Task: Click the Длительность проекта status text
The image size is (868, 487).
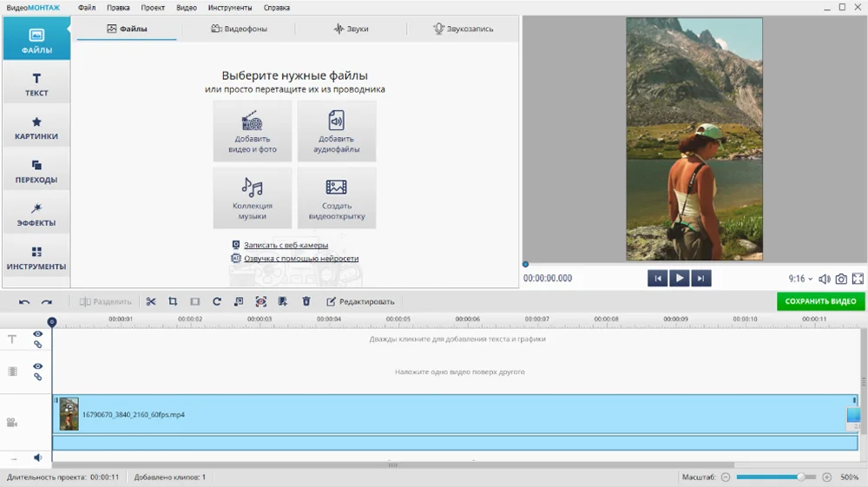Action: pos(62,477)
